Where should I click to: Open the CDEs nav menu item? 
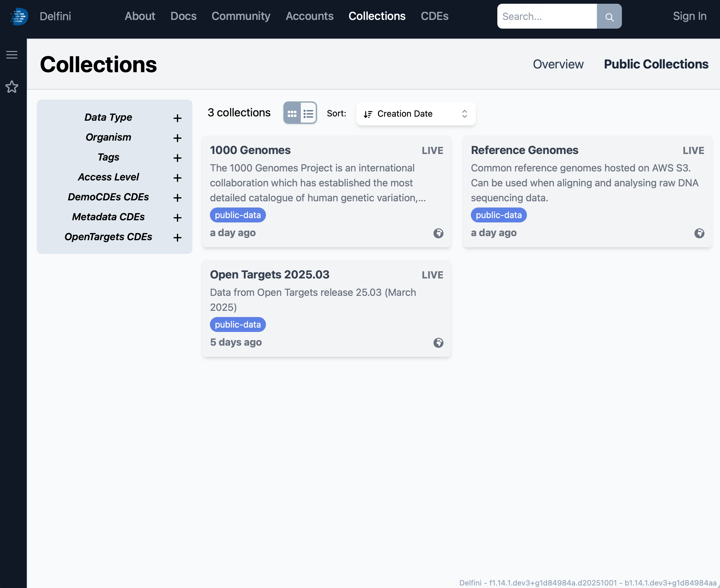(434, 16)
